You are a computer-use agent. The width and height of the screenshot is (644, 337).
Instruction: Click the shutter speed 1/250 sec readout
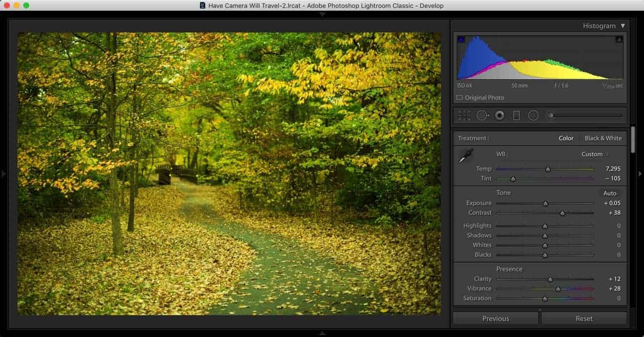pyautogui.click(x=613, y=86)
